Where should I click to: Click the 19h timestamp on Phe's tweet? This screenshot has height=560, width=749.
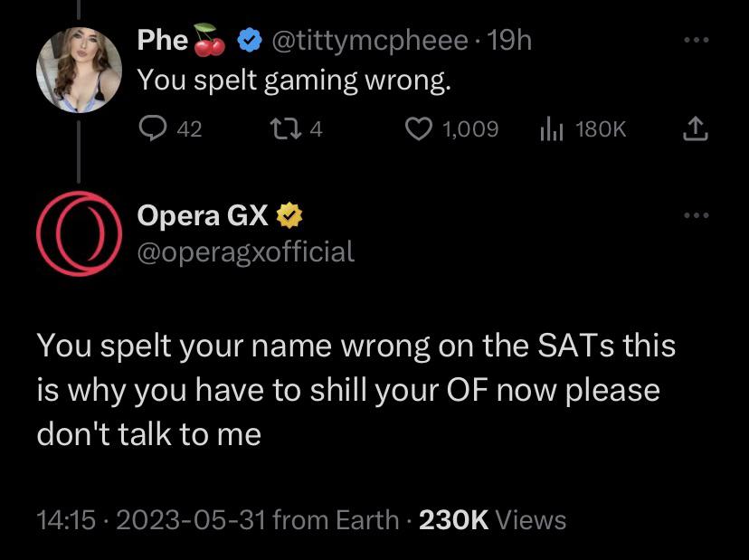pos(510,40)
